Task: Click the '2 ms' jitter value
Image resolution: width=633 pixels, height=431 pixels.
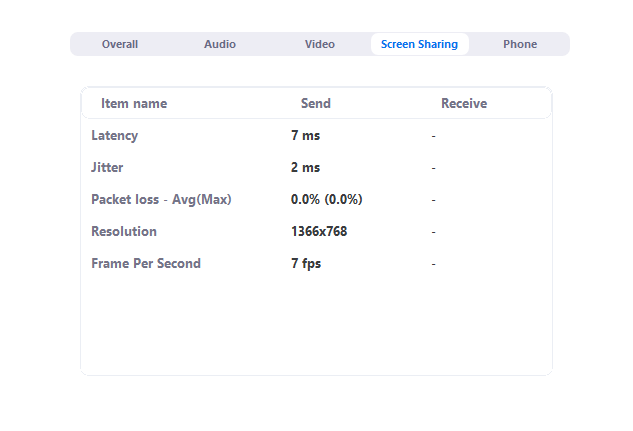Action: (305, 167)
